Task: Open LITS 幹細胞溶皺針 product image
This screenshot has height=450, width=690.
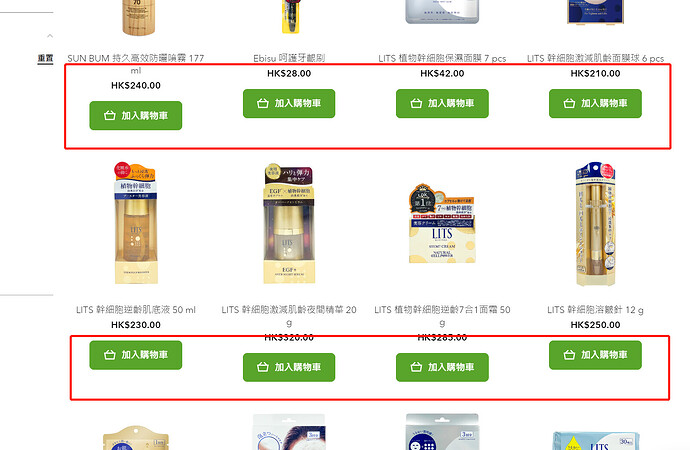Action: [595, 224]
